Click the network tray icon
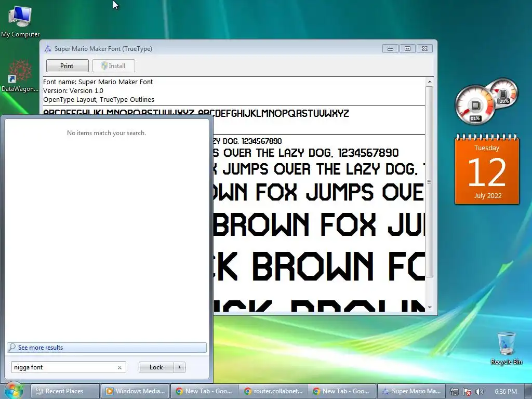Image resolution: width=532 pixels, height=399 pixels. pyautogui.click(x=454, y=391)
